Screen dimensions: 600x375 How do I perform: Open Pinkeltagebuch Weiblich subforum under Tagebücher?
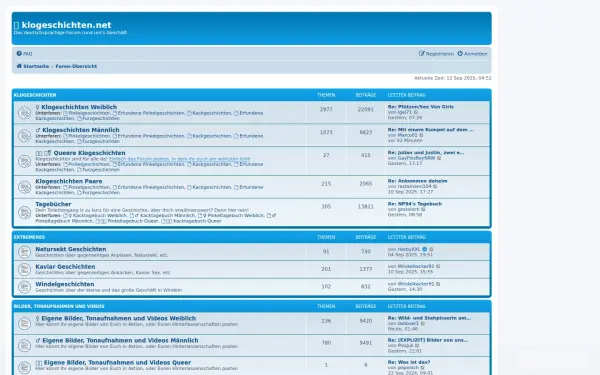(x=236, y=216)
